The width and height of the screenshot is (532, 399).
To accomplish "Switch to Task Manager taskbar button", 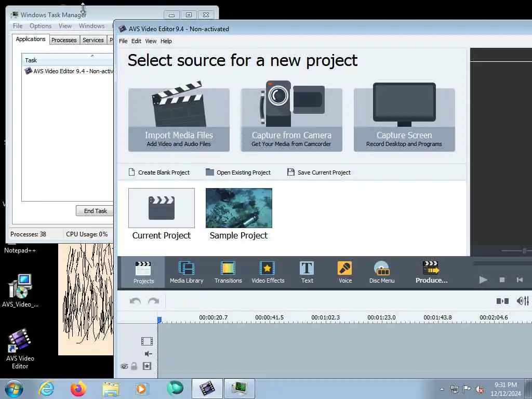I will pos(239,389).
